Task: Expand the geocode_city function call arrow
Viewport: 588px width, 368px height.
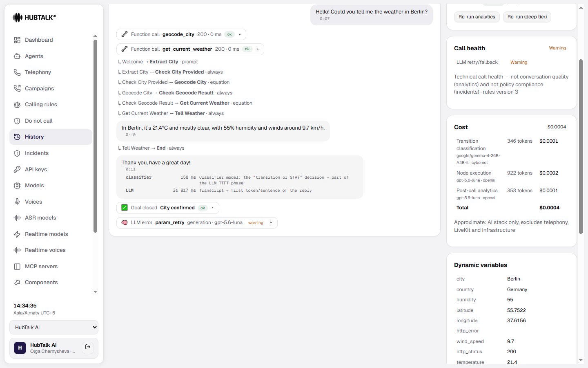Action: pos(240,34)
